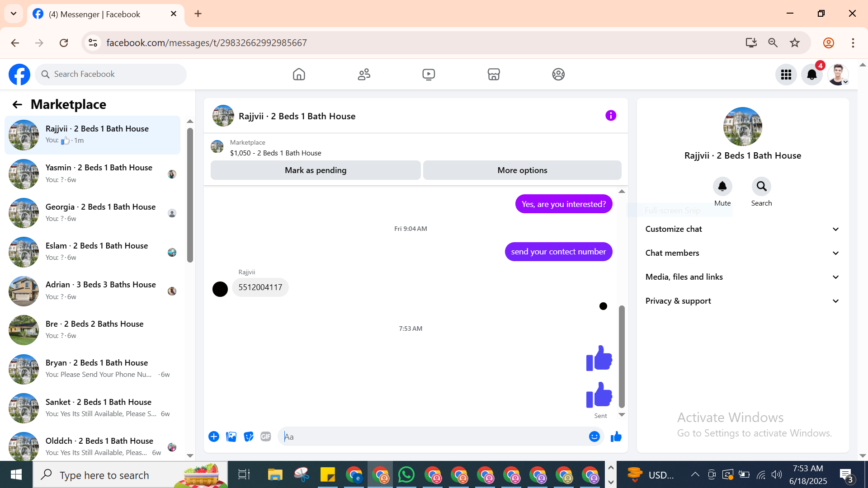Click the chat header title Rajjvii listing
Viewport: 868px width, 488px height.
[x=297, y=116]
